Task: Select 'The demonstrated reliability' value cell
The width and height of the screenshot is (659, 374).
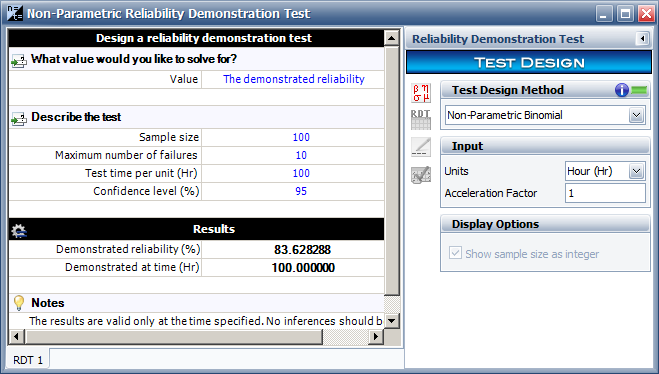Action: 293,79
